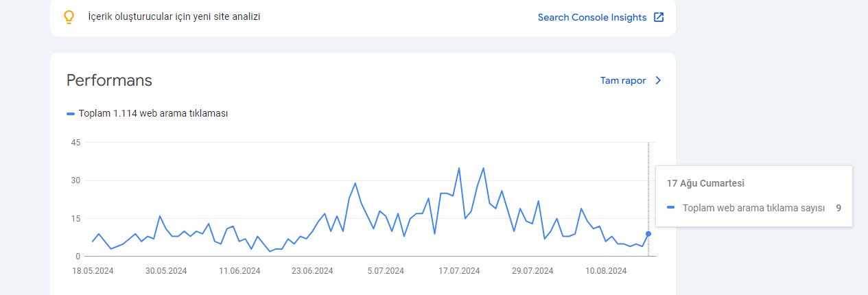
Task: Click the external-link icon beside Search Console Insights
Action: pos(659,17)
